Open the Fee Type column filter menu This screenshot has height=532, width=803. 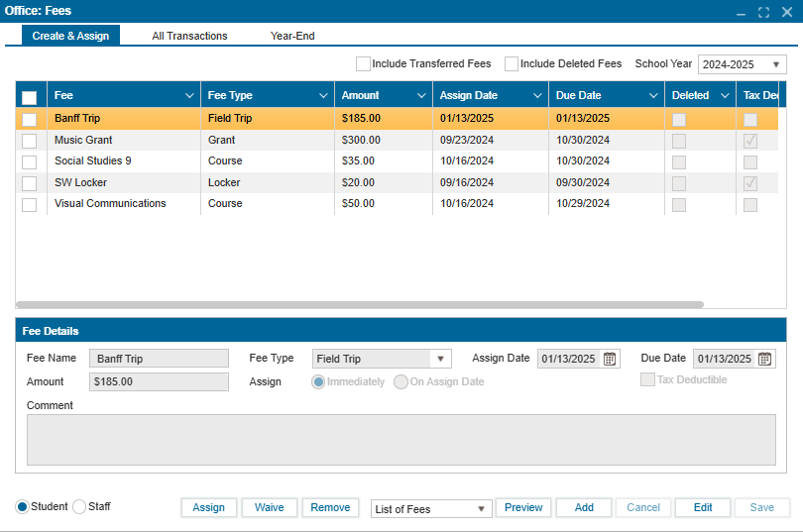(323, 96)
